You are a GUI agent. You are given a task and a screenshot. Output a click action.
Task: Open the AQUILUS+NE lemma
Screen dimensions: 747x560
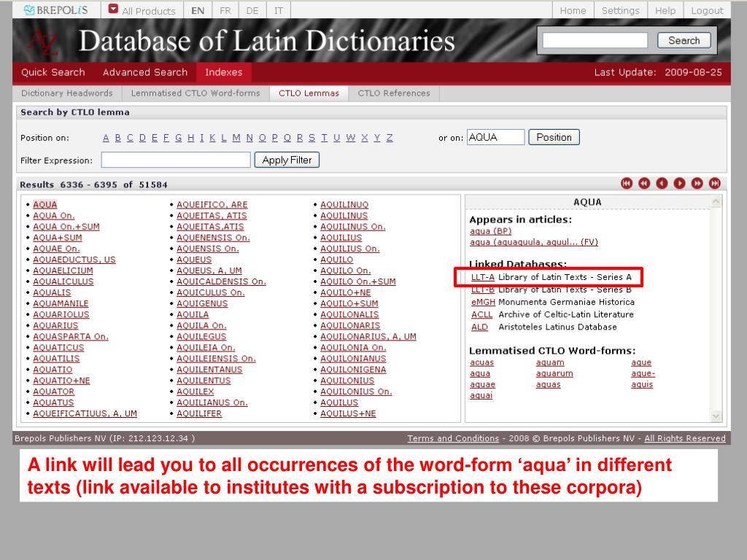tap(348, 413)
